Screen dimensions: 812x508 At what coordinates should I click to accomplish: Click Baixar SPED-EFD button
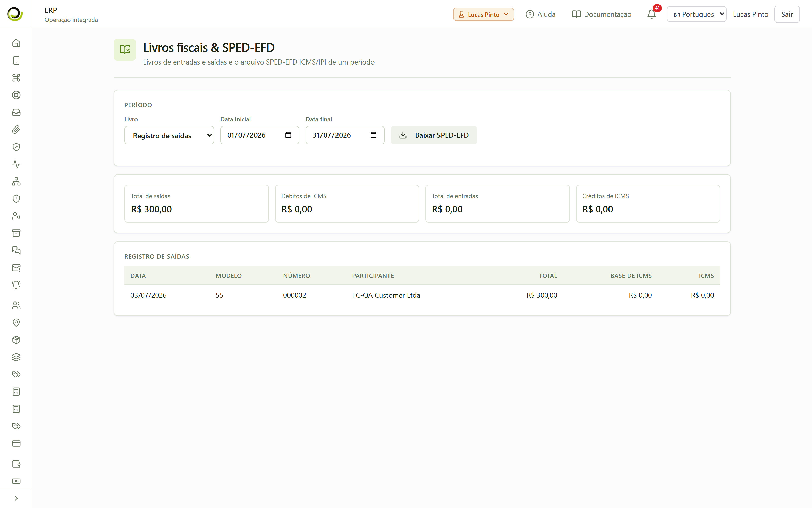[434, 135]
